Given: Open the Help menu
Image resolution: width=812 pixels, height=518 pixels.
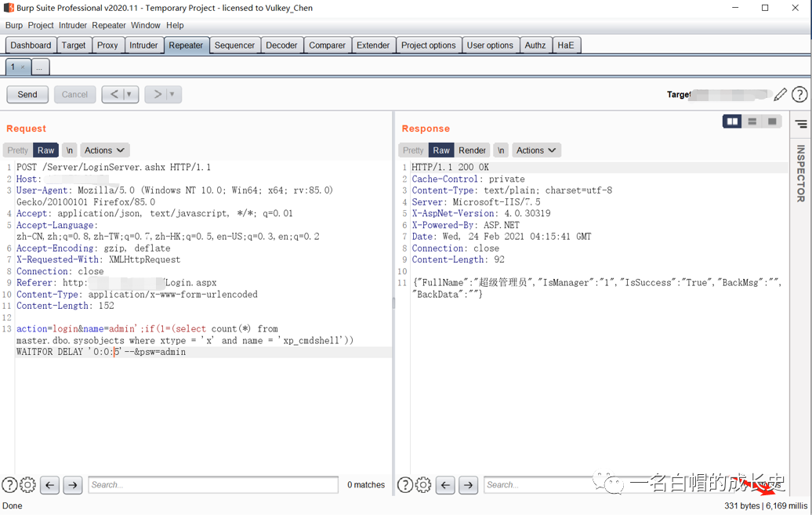Looking at the screenshot, I should click(x=175, y=25).
